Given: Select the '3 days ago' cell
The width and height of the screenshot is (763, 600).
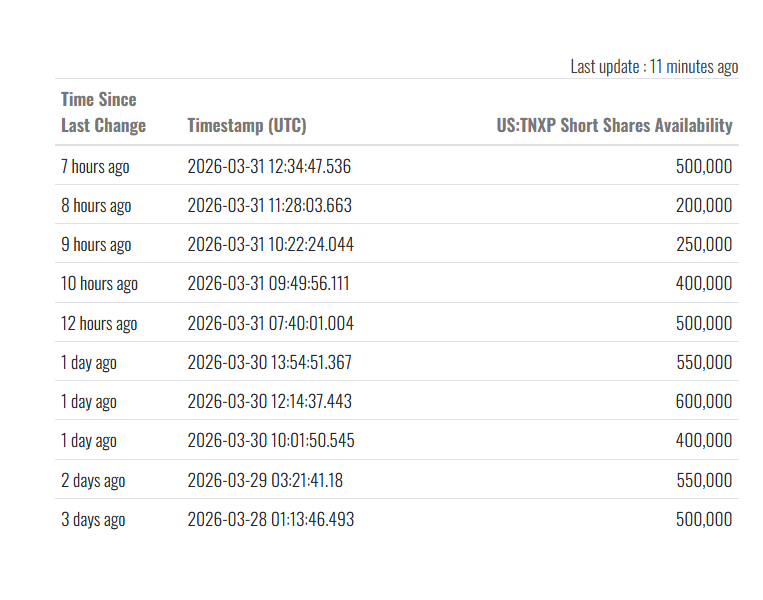Looking at the screenshot, I should [x=93, y=519].
